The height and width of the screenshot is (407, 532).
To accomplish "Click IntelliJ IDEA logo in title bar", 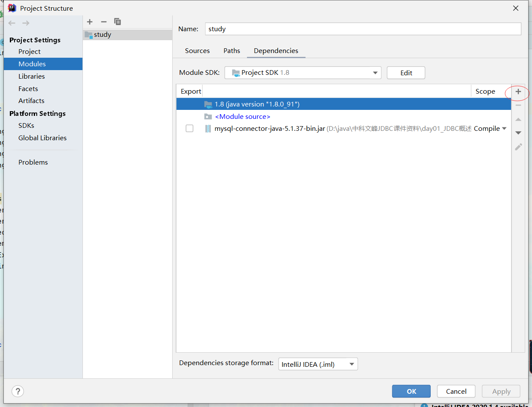I will click(12, 8).
